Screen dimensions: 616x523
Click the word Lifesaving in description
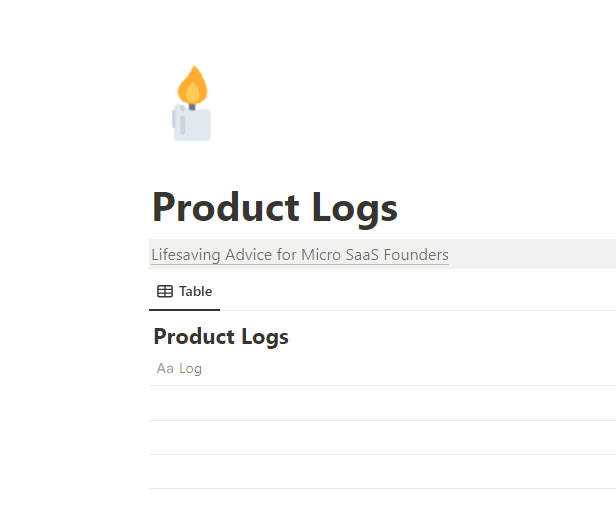click(186, 255)
